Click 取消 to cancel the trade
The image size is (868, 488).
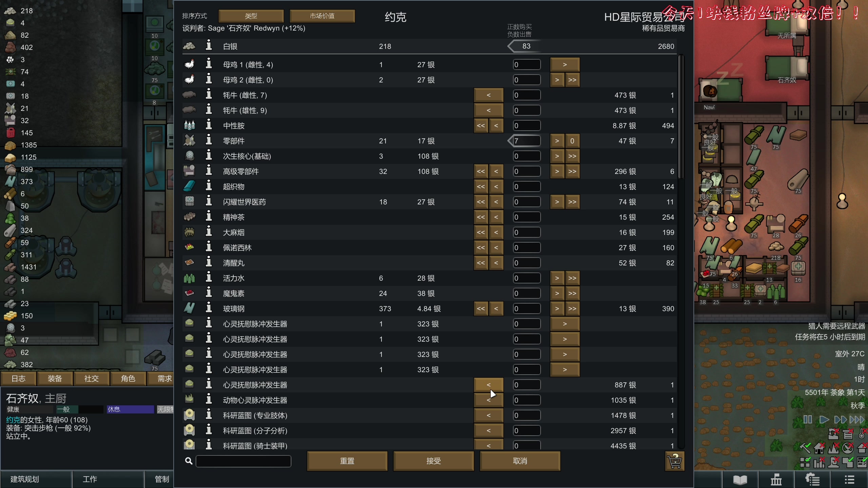(520, 461)
